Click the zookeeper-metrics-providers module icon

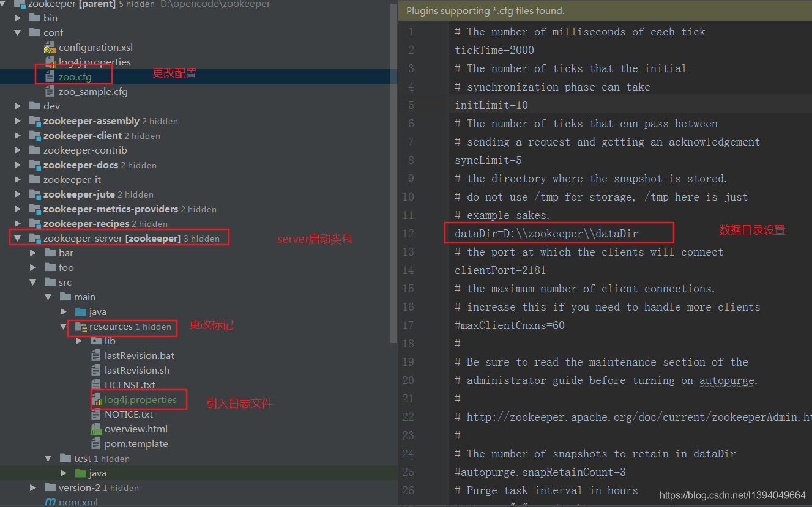tap(35, 209)
